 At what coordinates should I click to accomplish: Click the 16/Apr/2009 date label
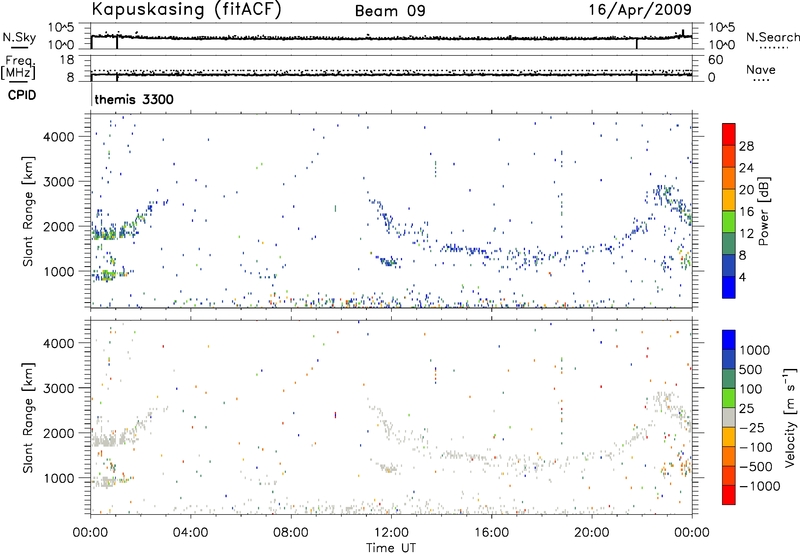640,10
